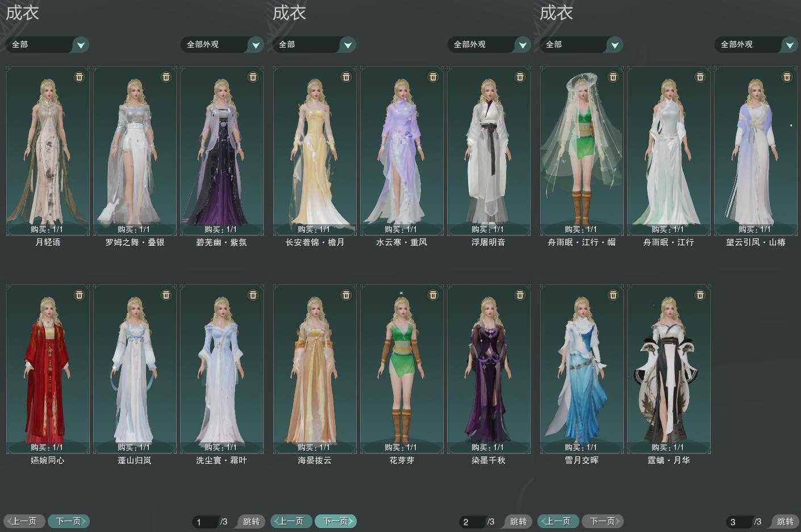This screenshot has height=532, width=801.
Task: Select the 雪月交晖 outfit thumbnail
Action: pyautogui.click(x=582, y=369)
